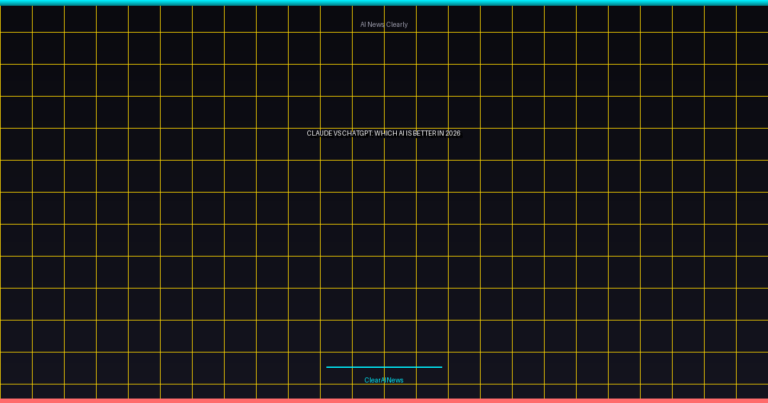Click the word "Clear" in the footer link
This screenshot has height=403, width=768.
373,380
